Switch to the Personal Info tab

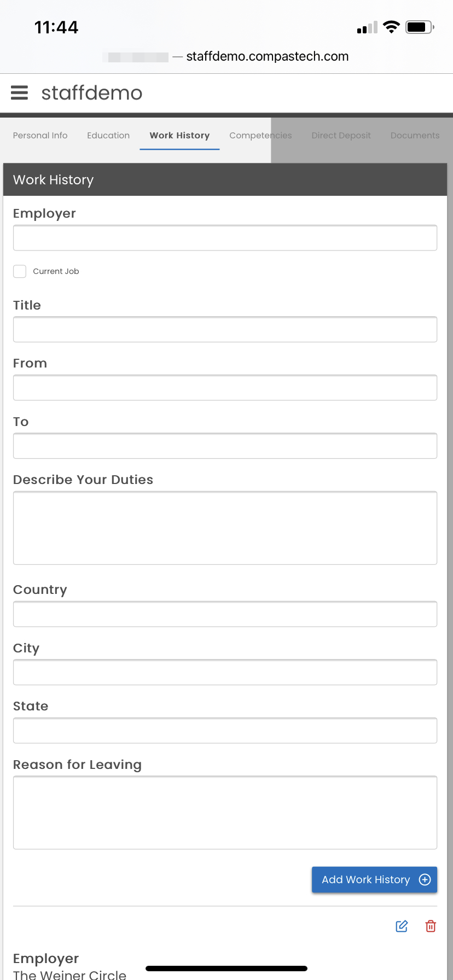pyautogui.click(x=40, y=135)
